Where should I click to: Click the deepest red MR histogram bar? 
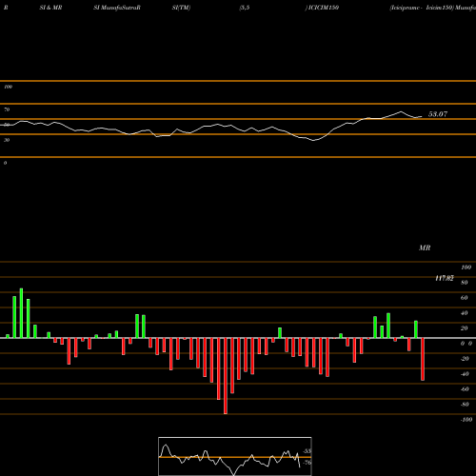click(x=226, y=376)
